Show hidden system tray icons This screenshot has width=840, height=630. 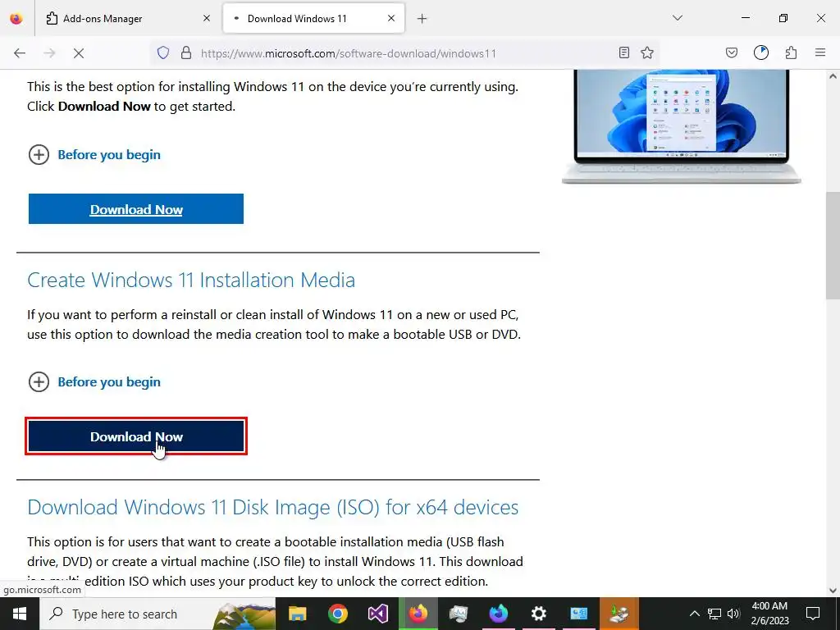click(694, 614)
